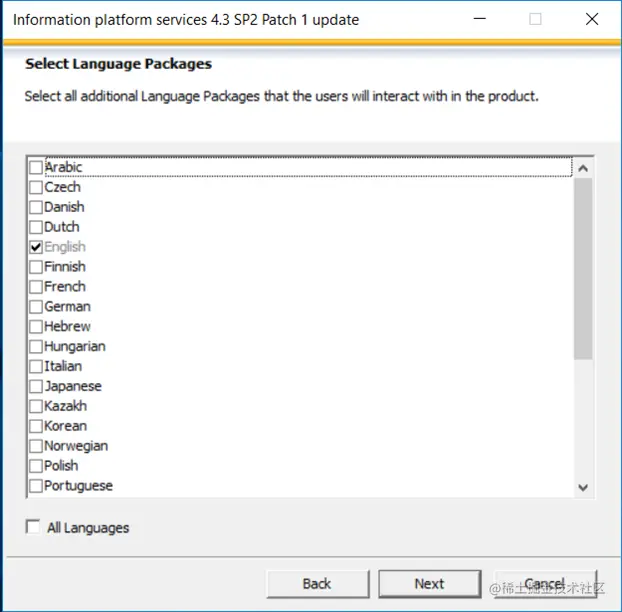Image resolution: width=622 pixels, height=612 pixels.
Task: Enable the Danish language package
Action: pos(36,207)
